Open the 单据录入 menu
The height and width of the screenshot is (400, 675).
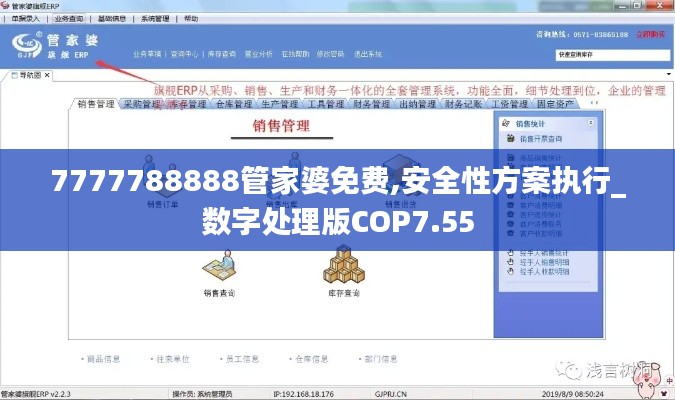(x=25, y=19)
